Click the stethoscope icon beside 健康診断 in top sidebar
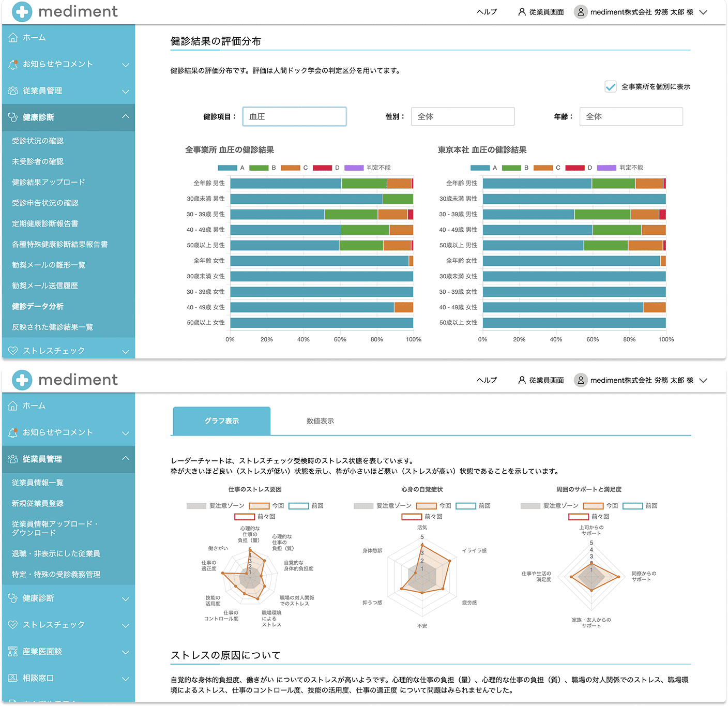The height and width of the screenshot is (706, 728). click(x=13, y=117)
